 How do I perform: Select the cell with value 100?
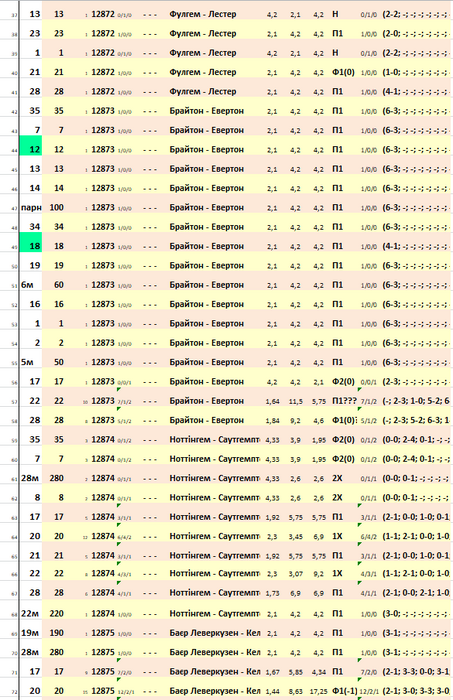(x=57, y=208)
